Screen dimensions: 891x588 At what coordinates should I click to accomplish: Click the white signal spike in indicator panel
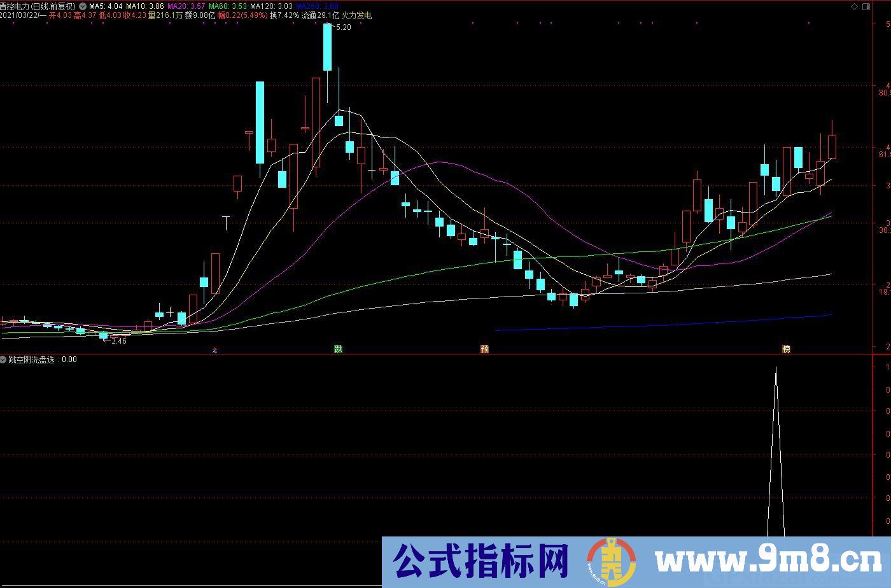click(776, 452)
